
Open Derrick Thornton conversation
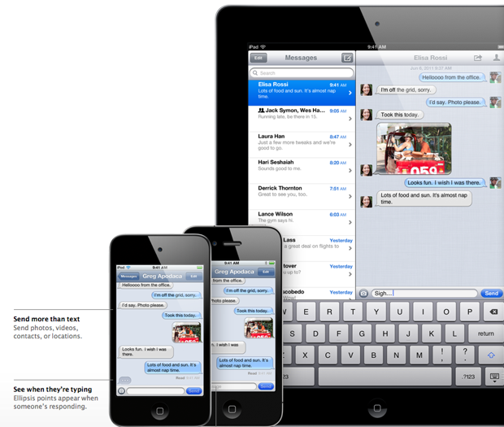point(302,197)
